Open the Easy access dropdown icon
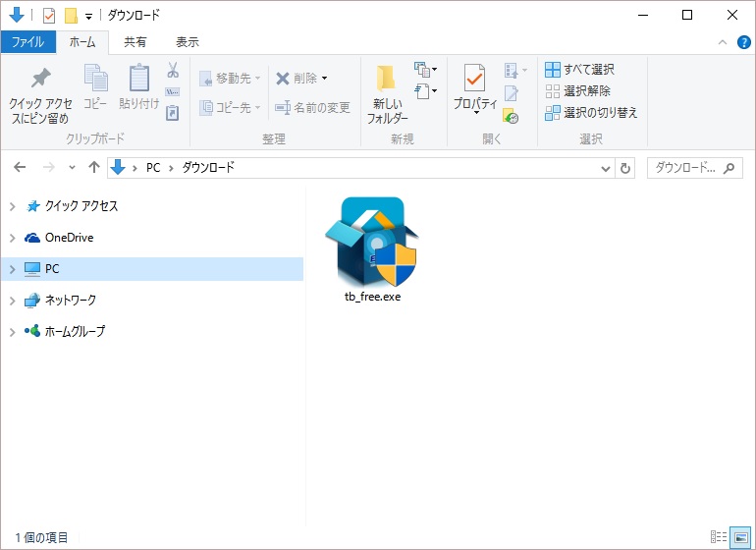Image resolution: width=756 pixels, height=550 pixels. coord(425,90)
